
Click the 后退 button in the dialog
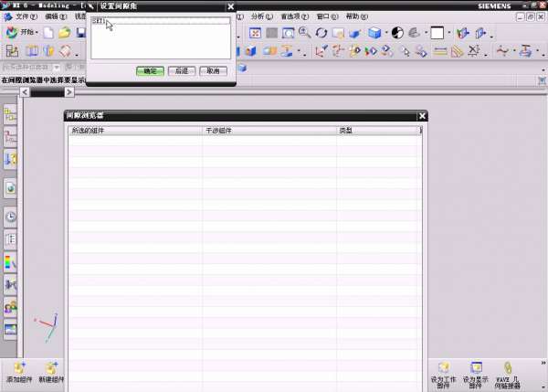[181, 70]
